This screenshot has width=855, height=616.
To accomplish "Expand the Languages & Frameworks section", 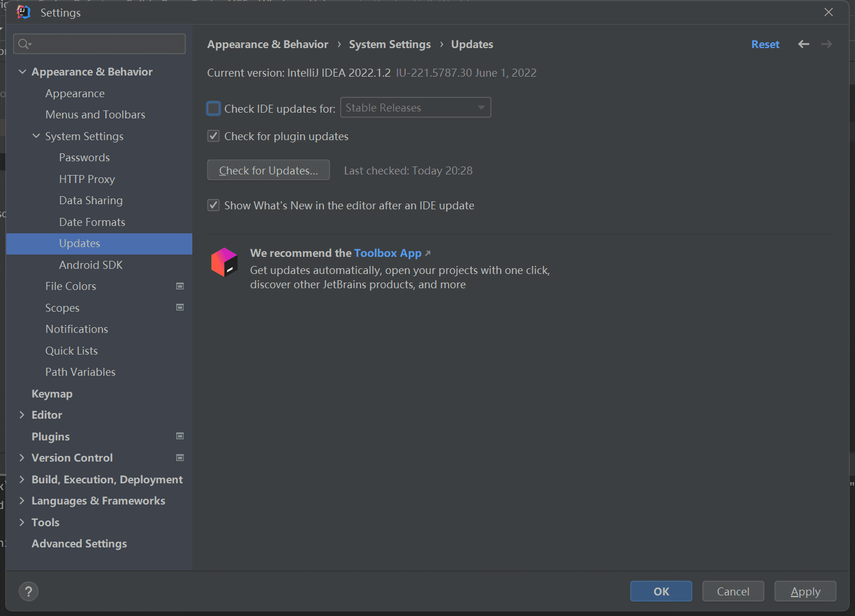I will coord(22,500).
